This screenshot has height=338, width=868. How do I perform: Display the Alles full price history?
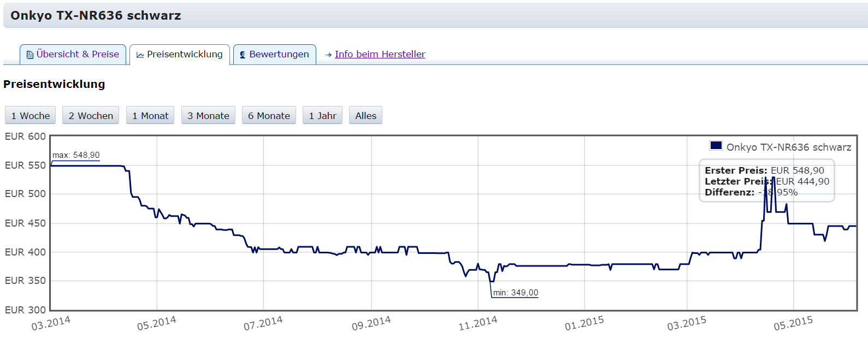pos(365,115)
